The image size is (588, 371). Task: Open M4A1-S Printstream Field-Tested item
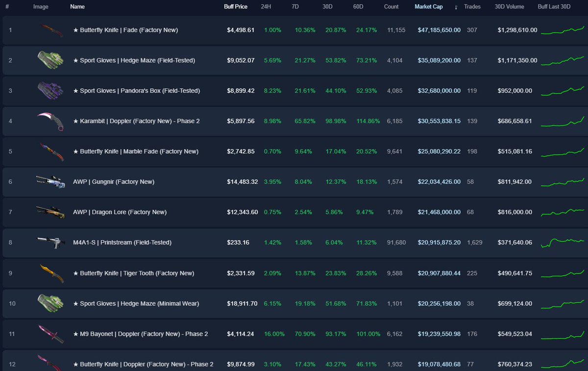pos(122,243)
